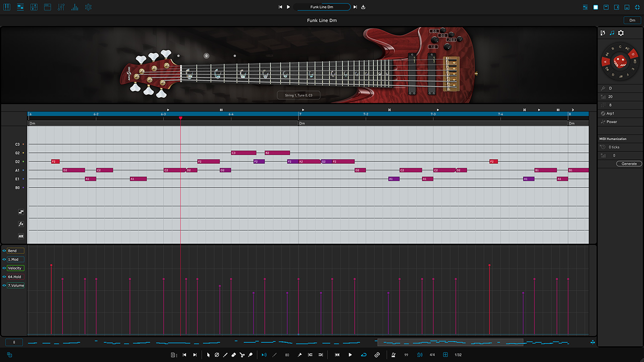
Task: Toggle 64.Hold lane visibility eye
Action: (x=4, y=277)
